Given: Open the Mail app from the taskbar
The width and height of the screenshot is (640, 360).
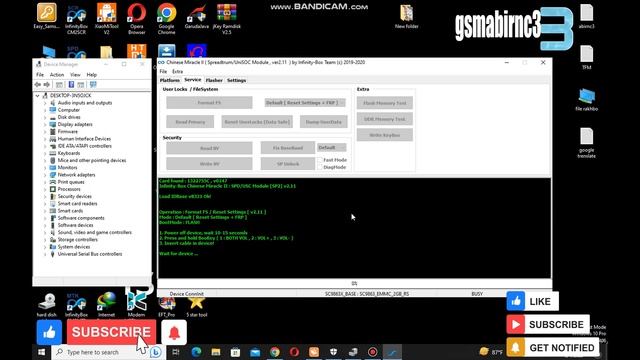Looking at the screenshot, I should point(255,352).
